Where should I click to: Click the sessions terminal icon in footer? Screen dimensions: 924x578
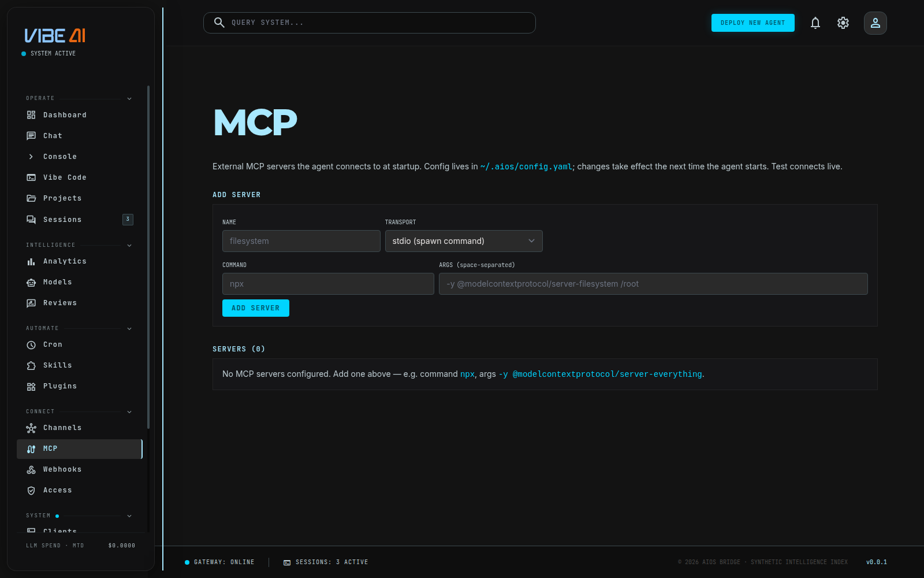(x=287, y=562)
